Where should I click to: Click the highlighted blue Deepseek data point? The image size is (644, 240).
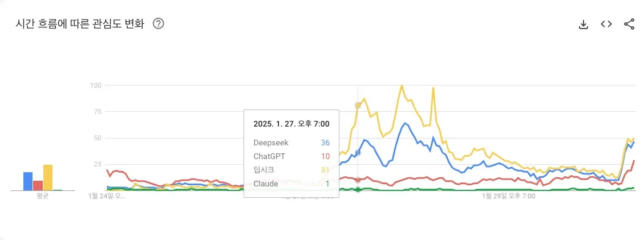pyautogui.click(x=358, y=152)
